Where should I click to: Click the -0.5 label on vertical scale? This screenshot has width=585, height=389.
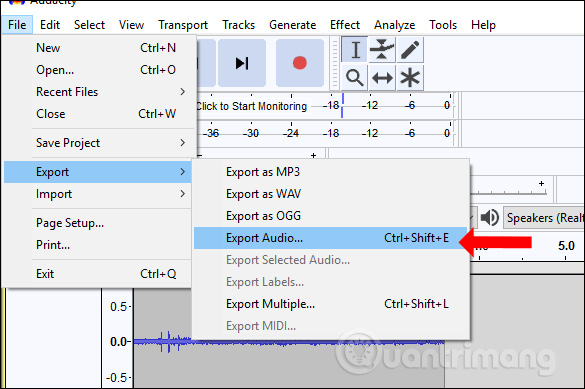pos(117,377)
